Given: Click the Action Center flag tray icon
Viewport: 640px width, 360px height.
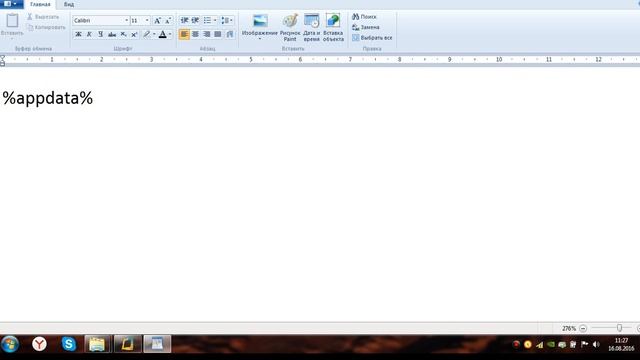Looking at the screenshot, I should pos(584,344).
